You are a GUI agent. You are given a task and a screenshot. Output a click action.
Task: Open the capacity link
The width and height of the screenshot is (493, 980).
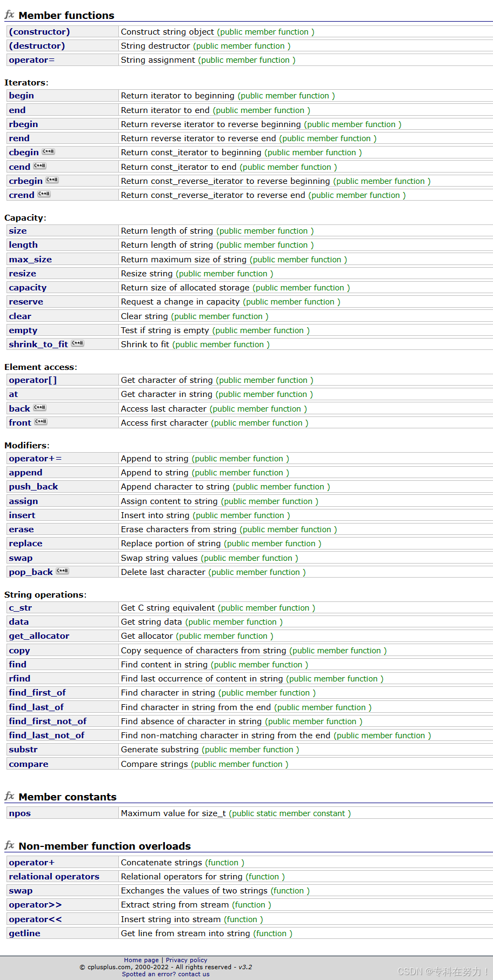[x=28, y=288]
